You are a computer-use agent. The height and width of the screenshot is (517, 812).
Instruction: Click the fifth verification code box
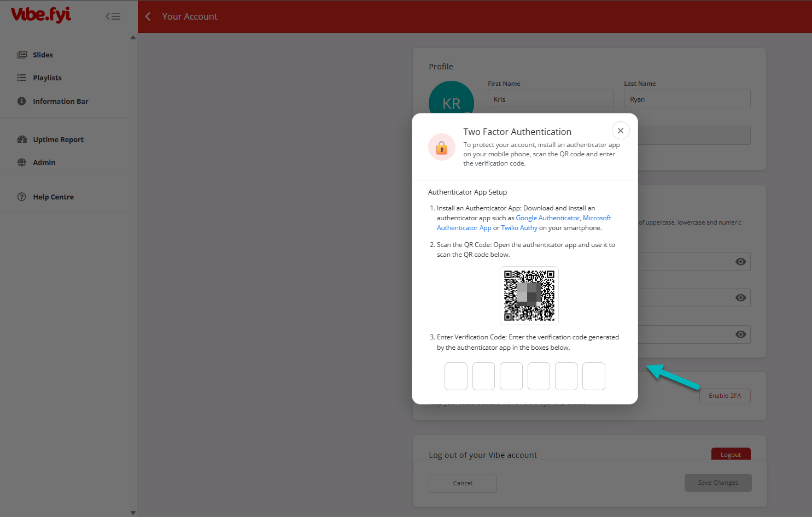pyautogui.click(x=566, y=376)
